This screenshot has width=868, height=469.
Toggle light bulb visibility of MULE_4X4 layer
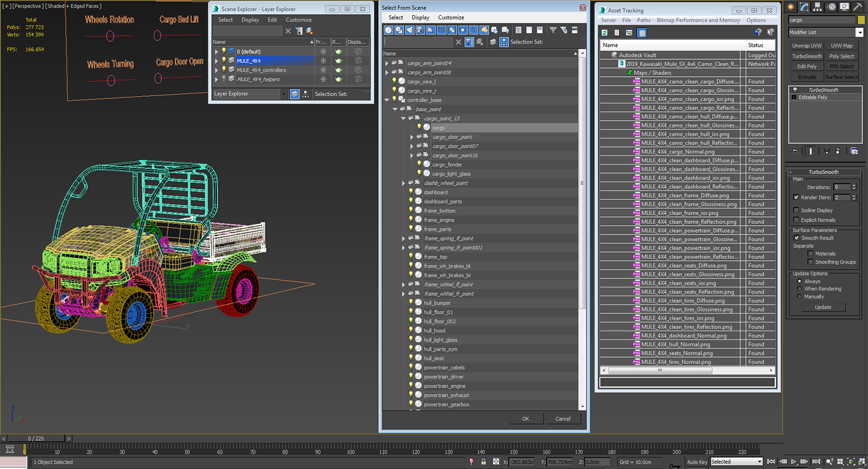click(223, 60)
